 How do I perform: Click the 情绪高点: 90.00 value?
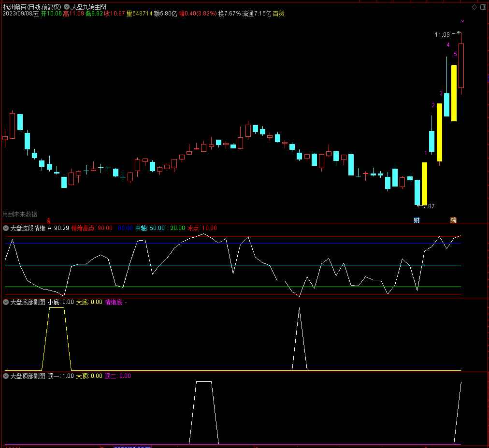92,228
